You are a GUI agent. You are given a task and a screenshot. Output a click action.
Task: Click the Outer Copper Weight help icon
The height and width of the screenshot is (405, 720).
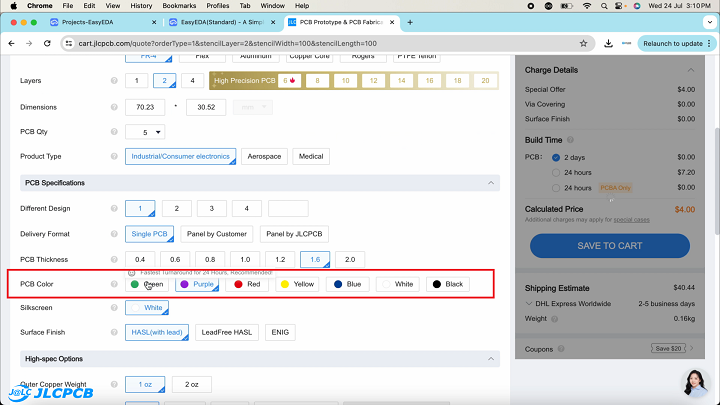pos(114,384)
